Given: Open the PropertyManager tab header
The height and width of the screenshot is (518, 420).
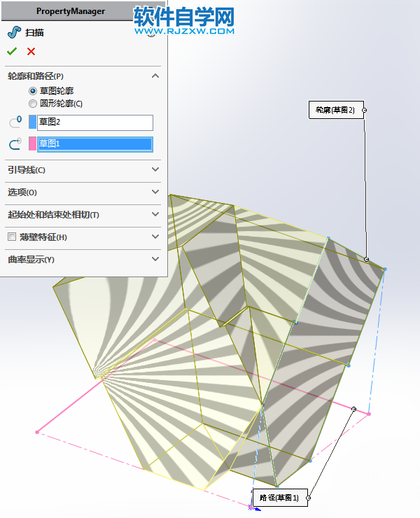Looking at the screenshot, I should click(x=71, y=11).
